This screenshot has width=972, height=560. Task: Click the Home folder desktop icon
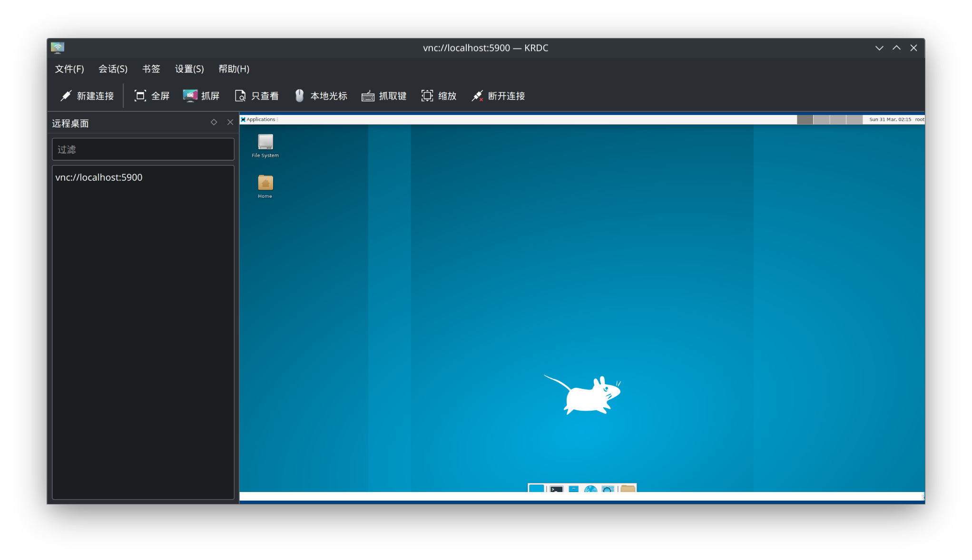(265, 183)
